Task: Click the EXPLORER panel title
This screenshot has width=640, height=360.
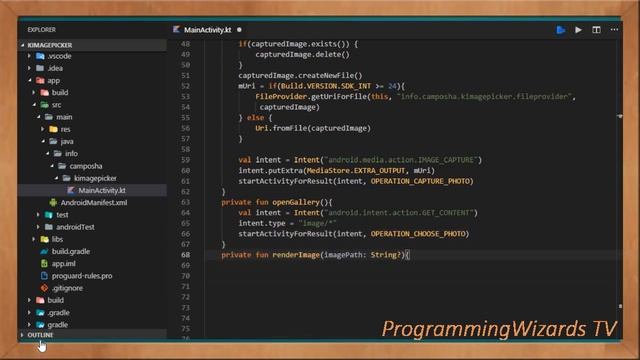Action: coord(42,30)
